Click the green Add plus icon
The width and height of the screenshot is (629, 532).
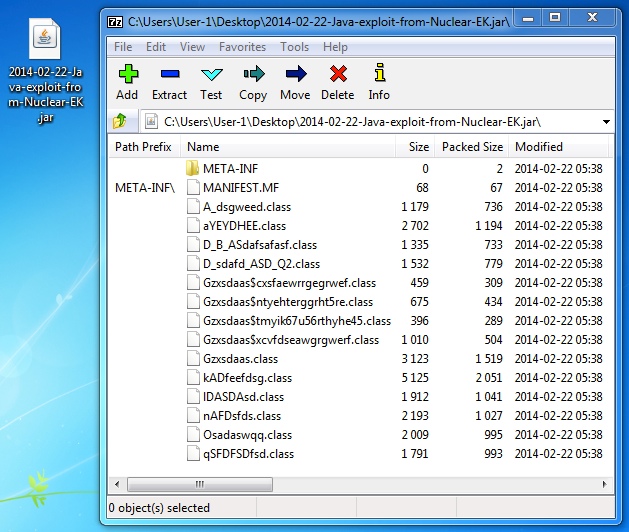(x=127, y=74)
